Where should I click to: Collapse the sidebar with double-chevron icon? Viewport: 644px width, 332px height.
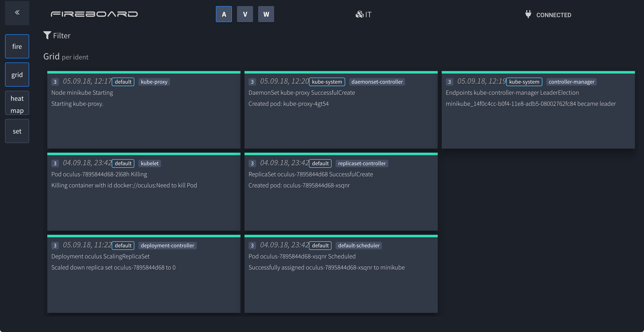pyautogui.click(x=17, y=13)
